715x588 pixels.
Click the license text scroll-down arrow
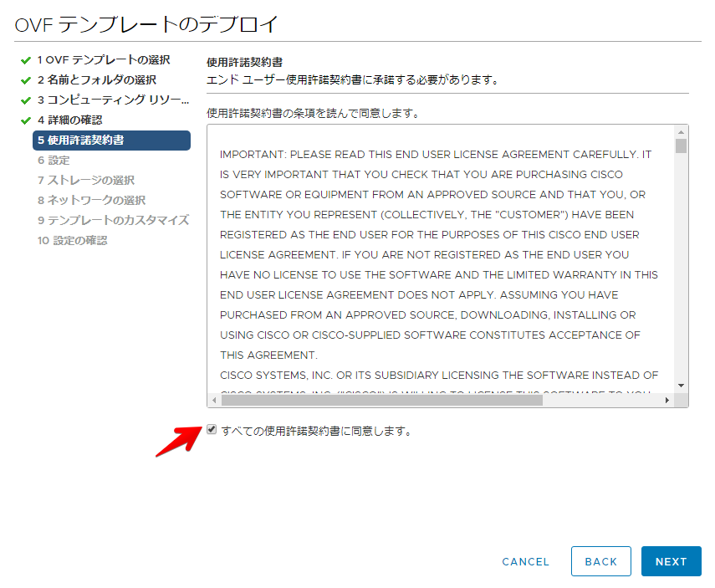(x=681, y=386)
